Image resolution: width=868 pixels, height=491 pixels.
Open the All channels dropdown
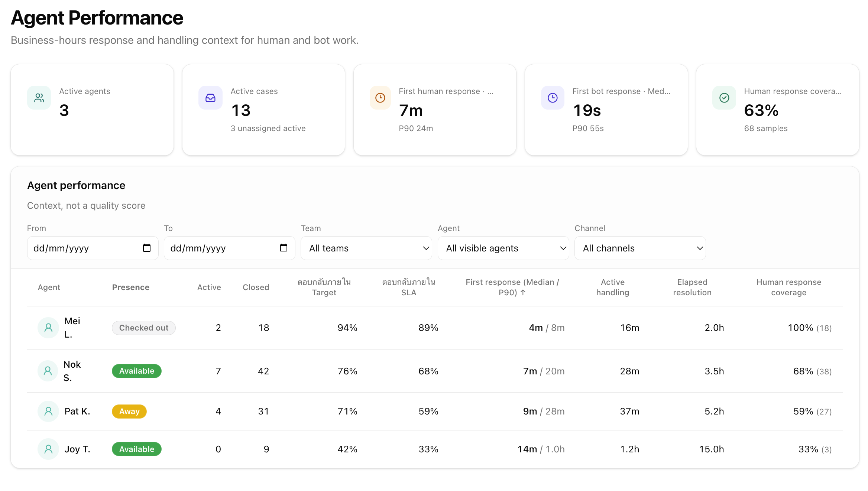640,248
